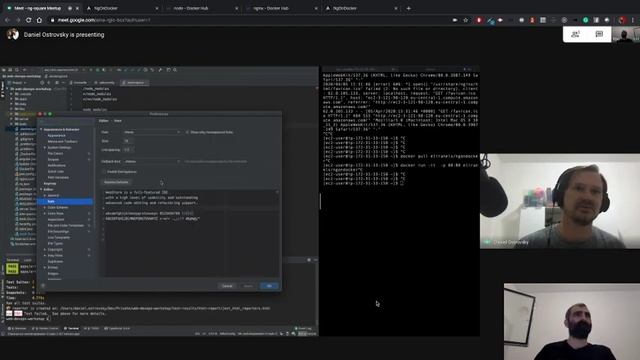
Task: Click the browser reload icon
Action: pos(28,20)
